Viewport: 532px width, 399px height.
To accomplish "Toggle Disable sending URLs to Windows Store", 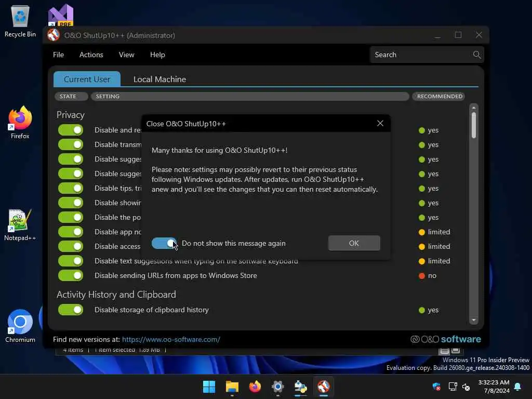I will 71,275.
